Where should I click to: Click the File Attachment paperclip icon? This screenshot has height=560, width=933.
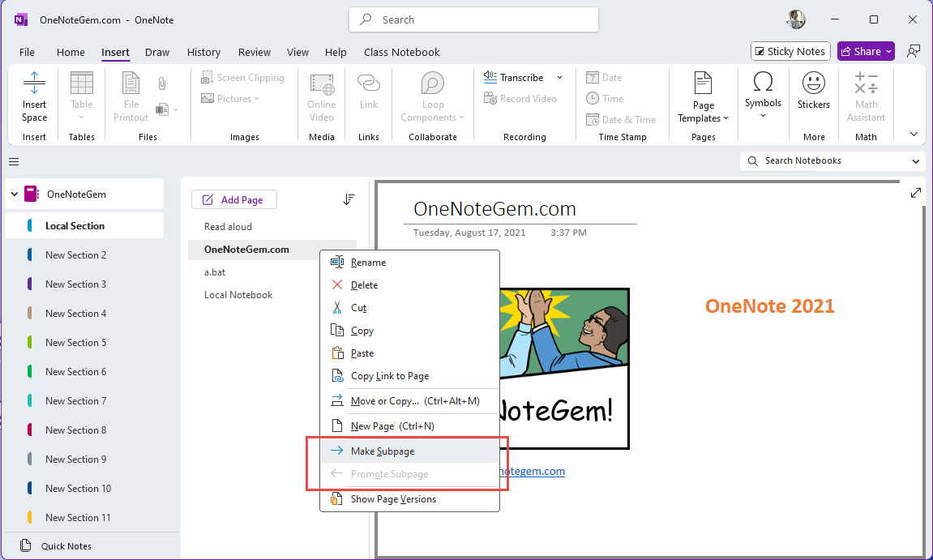[162, 83]
